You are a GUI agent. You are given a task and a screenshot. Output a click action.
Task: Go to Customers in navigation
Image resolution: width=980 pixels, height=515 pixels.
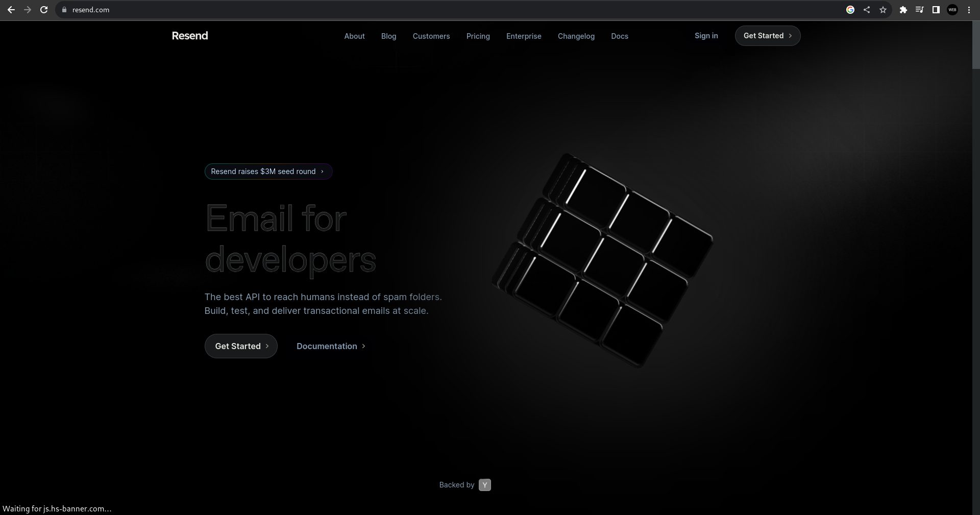[431, 36]
